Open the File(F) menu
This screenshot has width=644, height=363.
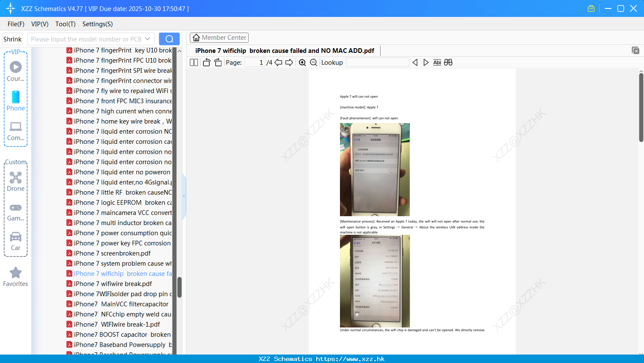[16, 24]
